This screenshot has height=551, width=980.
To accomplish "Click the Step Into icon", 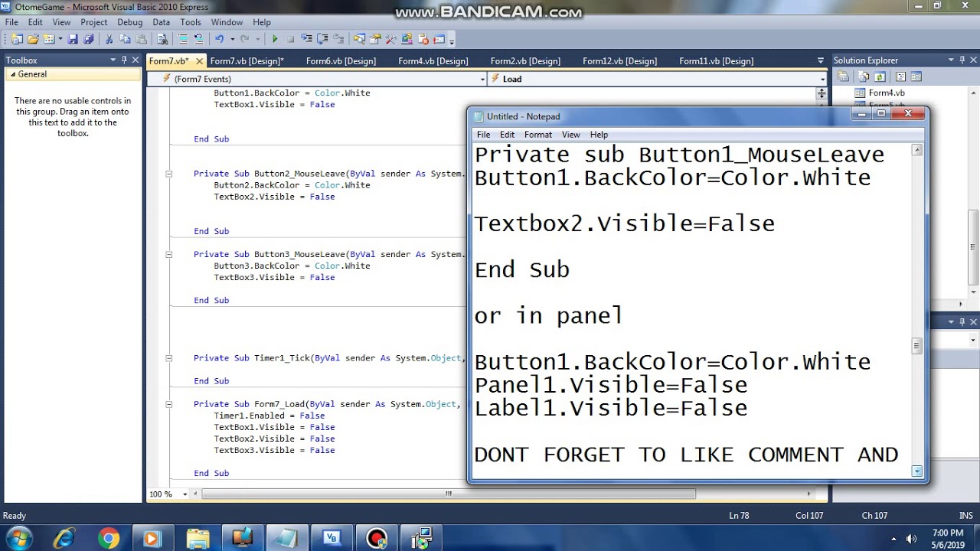I will click(x=306, y=39).
